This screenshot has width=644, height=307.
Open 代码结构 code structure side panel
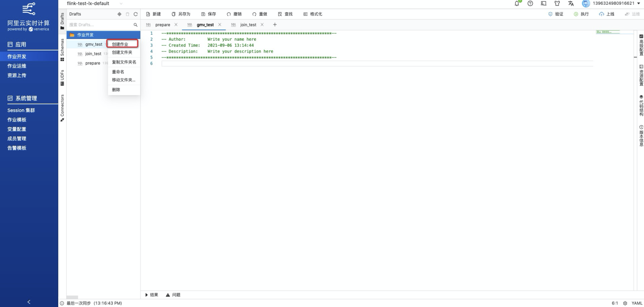(641, 105)
